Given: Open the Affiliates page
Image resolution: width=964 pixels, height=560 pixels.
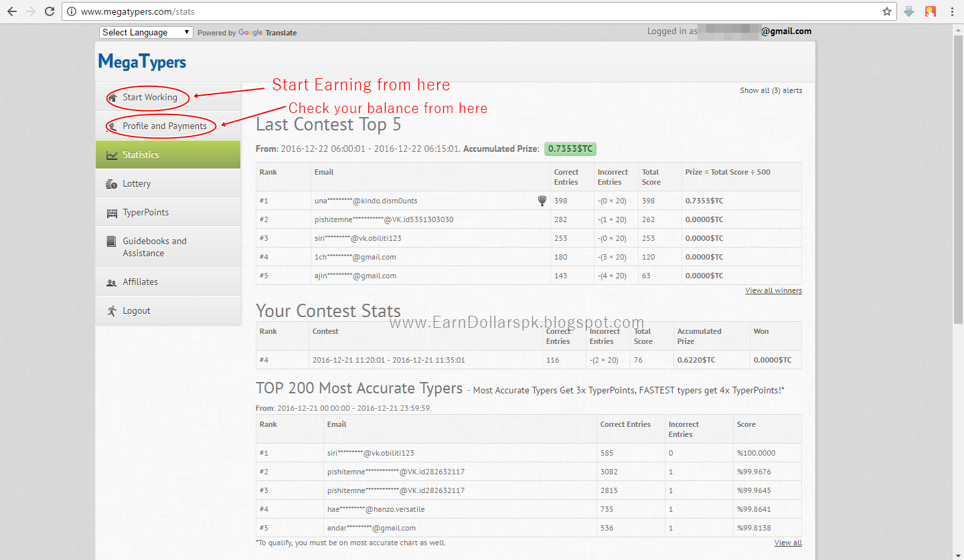Looking at the screenshot, I should coord(168,282).
